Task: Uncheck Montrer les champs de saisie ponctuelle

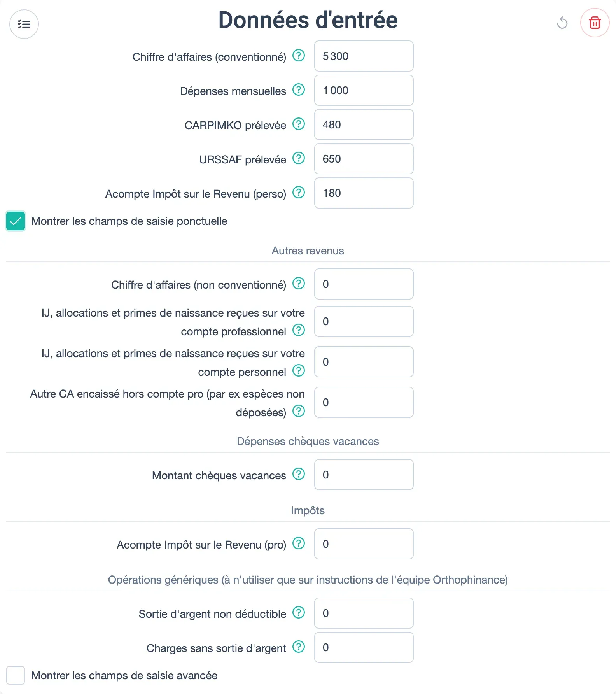Action: click(16, 221)
